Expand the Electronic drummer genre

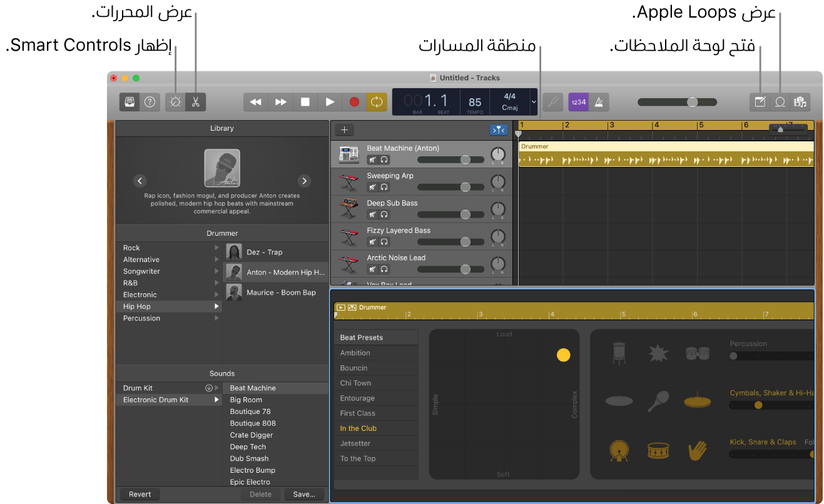pyautogui.click(x=217, y=295)
